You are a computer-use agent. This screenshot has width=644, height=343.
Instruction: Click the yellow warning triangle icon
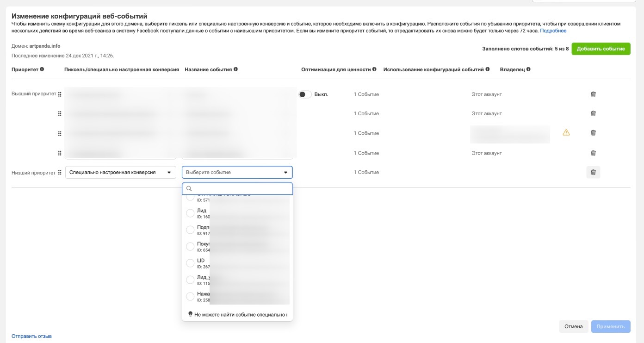coord(566,132)
